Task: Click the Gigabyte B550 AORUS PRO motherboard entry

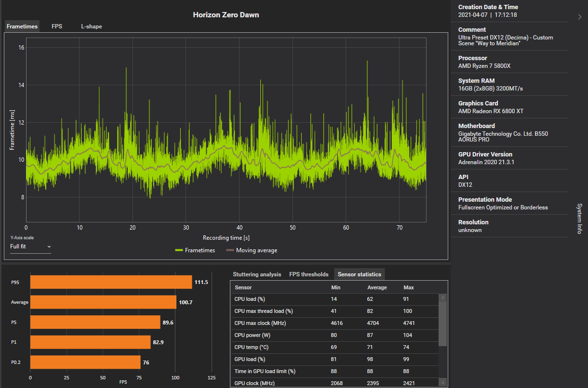Action: pos(503,137)
